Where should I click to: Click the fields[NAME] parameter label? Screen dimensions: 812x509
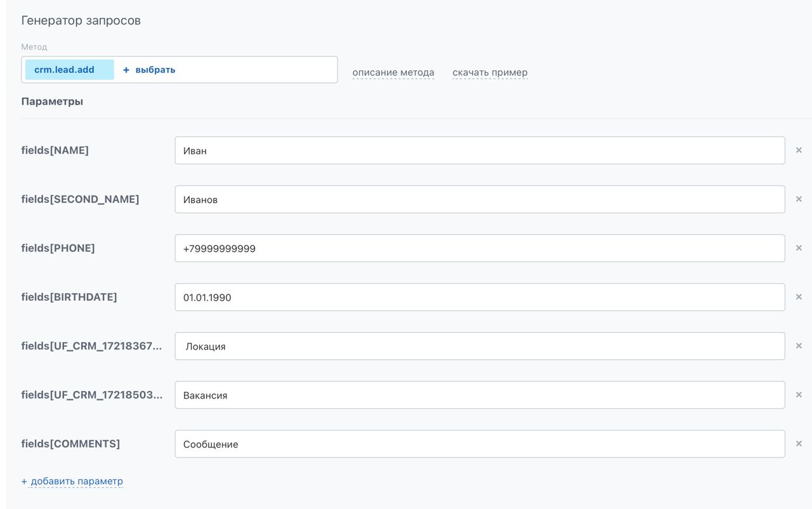[55, 150]
